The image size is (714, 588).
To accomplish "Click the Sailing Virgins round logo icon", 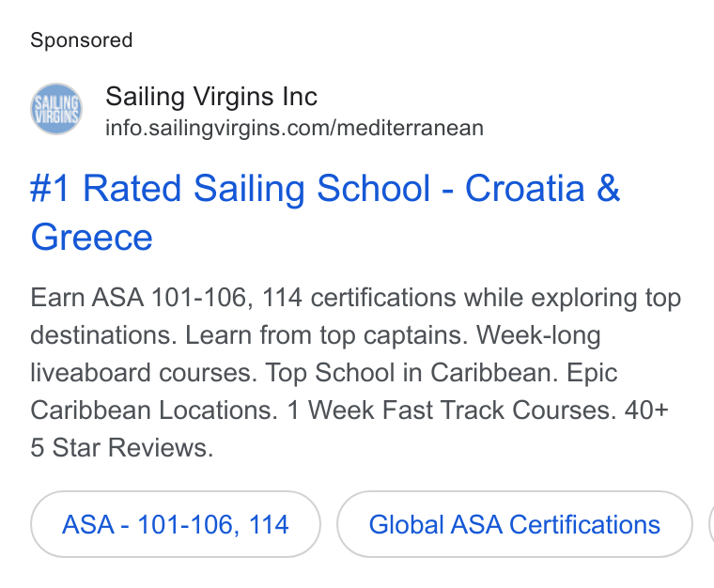I will coord(56,109).
